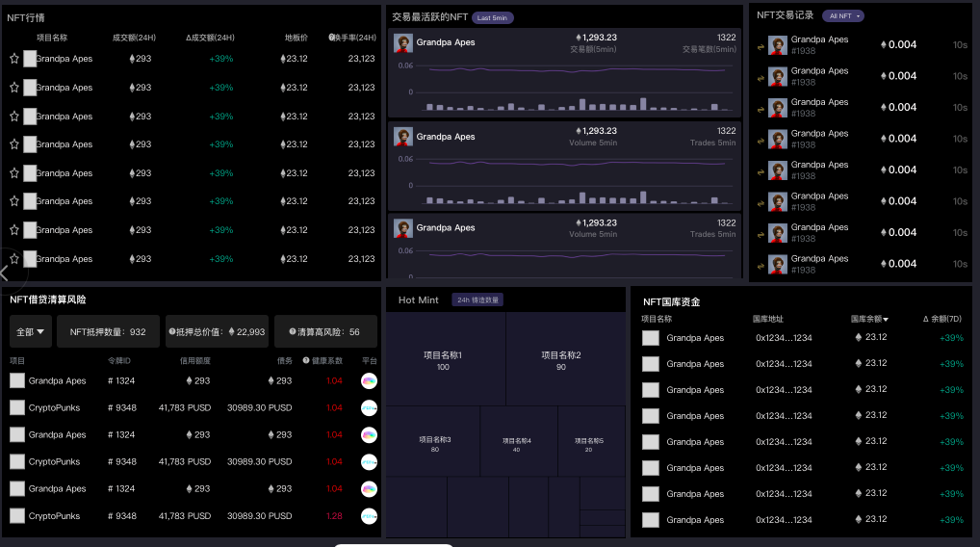This screenshot has width=980, height=547.
Task: Click the left collapse arrow at screen edge
Action: coord(5,273)
